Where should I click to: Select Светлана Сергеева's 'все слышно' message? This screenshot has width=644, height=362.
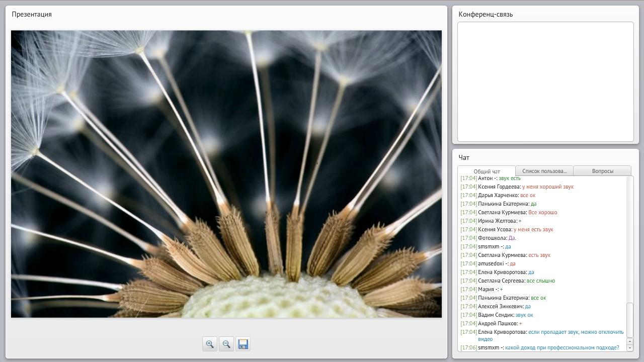540,281
